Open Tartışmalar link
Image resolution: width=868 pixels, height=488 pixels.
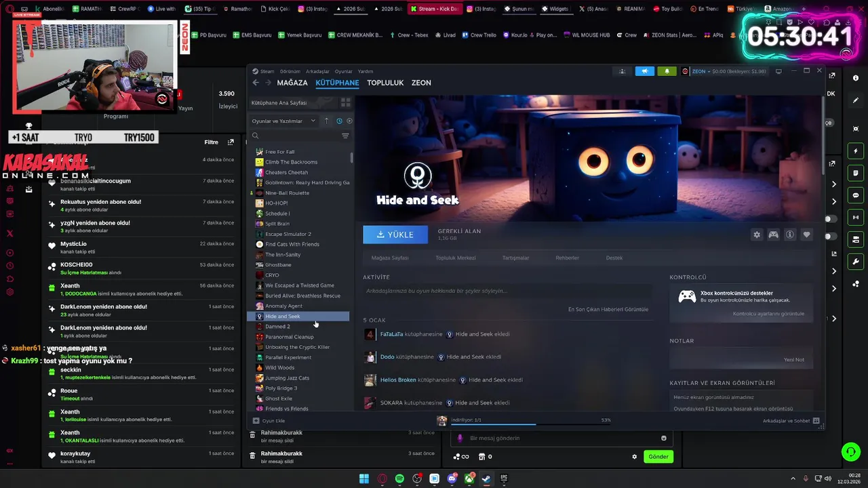coord(515,258)
